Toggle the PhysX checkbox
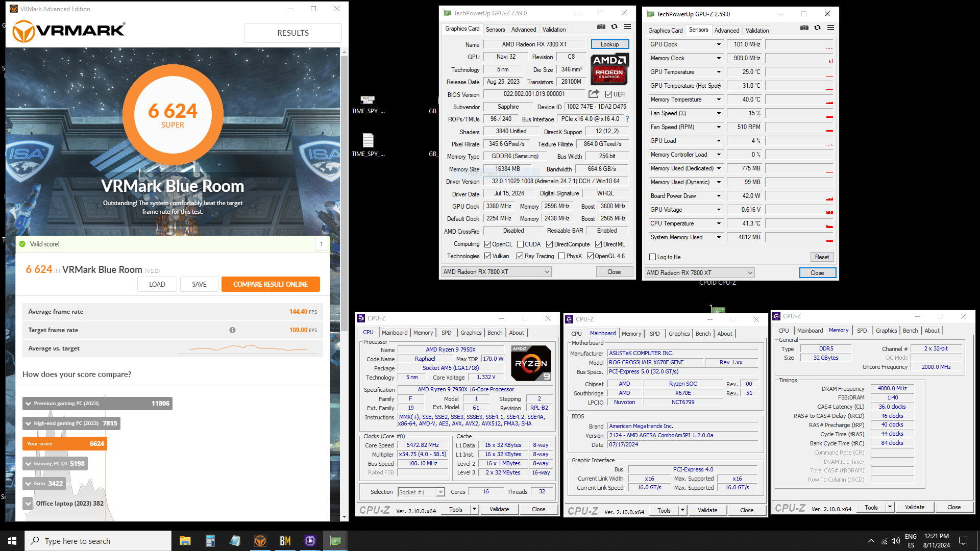Screen dimensions: 980x551 click(561, 256)
